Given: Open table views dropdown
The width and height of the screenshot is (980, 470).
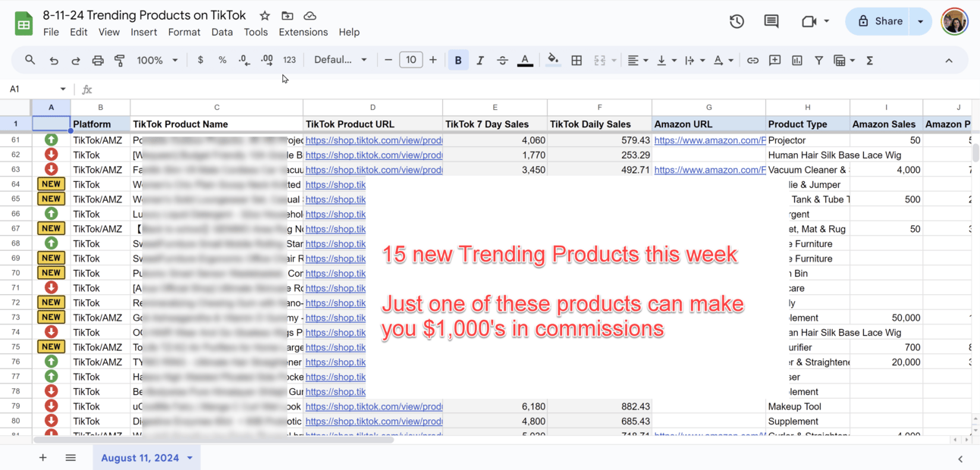Looking at the screenshot, I should pos(844,60).
